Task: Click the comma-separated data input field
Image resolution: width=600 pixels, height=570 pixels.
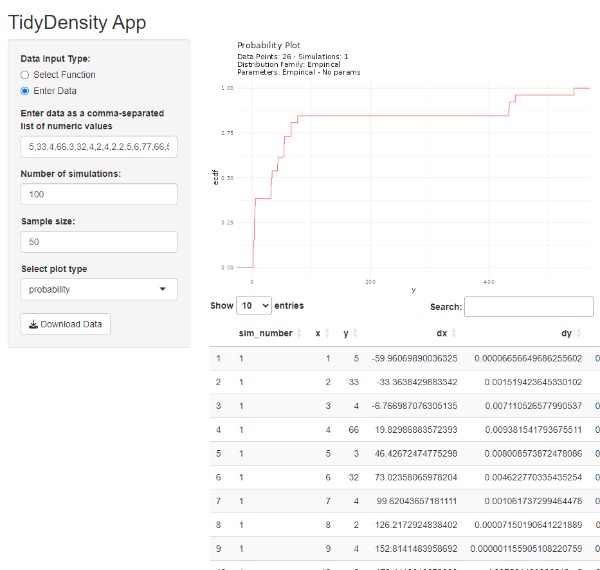Action: (x=98, y=147)
